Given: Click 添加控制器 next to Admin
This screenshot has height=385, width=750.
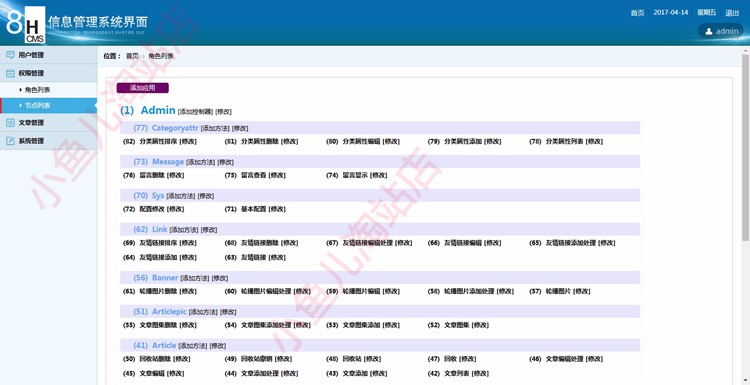Looking at the screenshot, I should tap(195, 112).
